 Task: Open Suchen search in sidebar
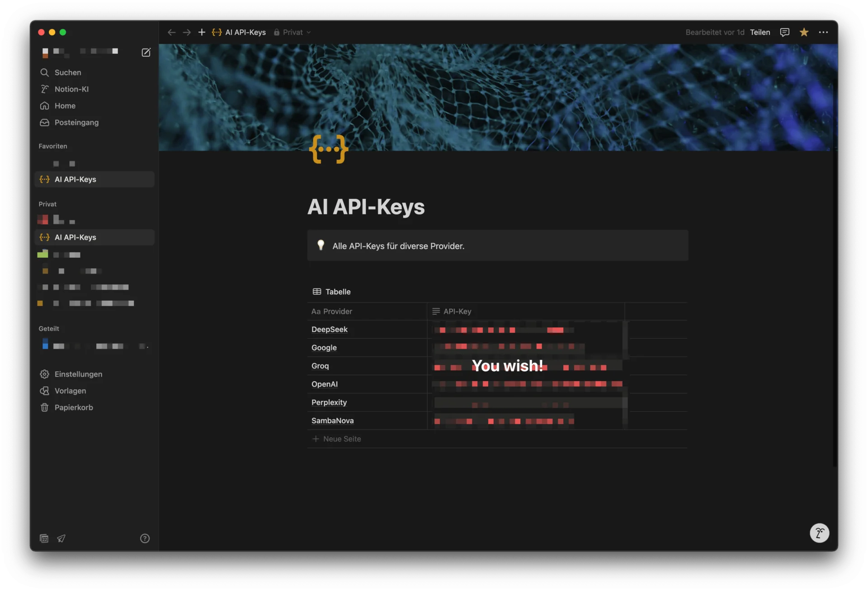pyautogui.click(x=94, y=72)
